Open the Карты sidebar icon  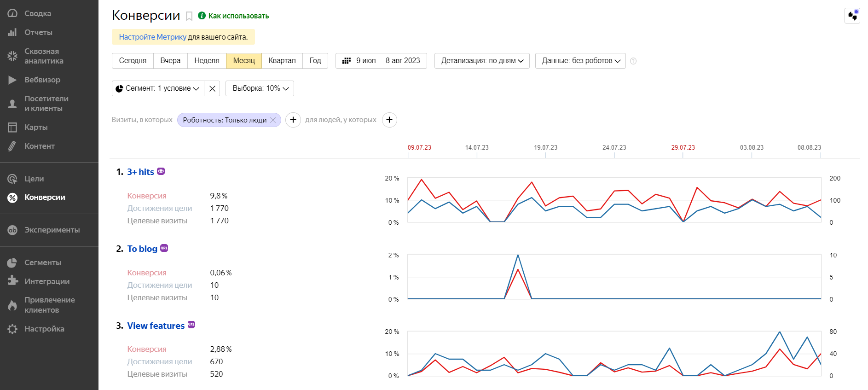coord(12,127)
